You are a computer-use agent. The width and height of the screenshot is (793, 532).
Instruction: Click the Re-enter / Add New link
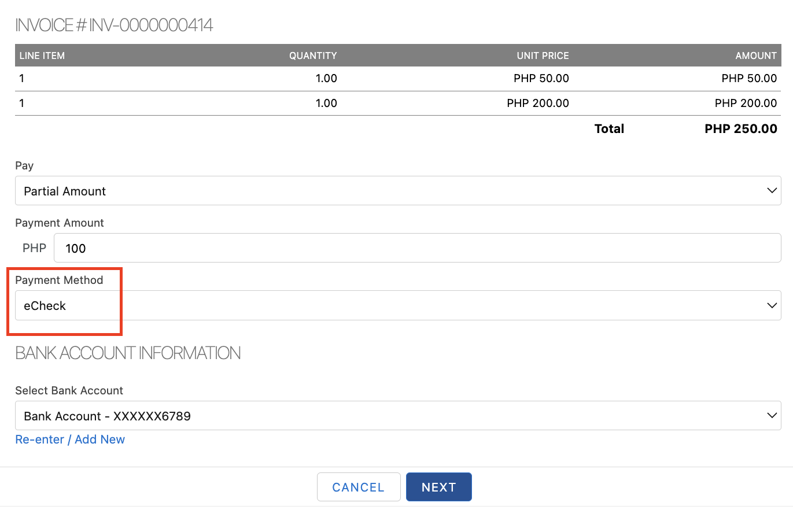click(x=70, y=439)
